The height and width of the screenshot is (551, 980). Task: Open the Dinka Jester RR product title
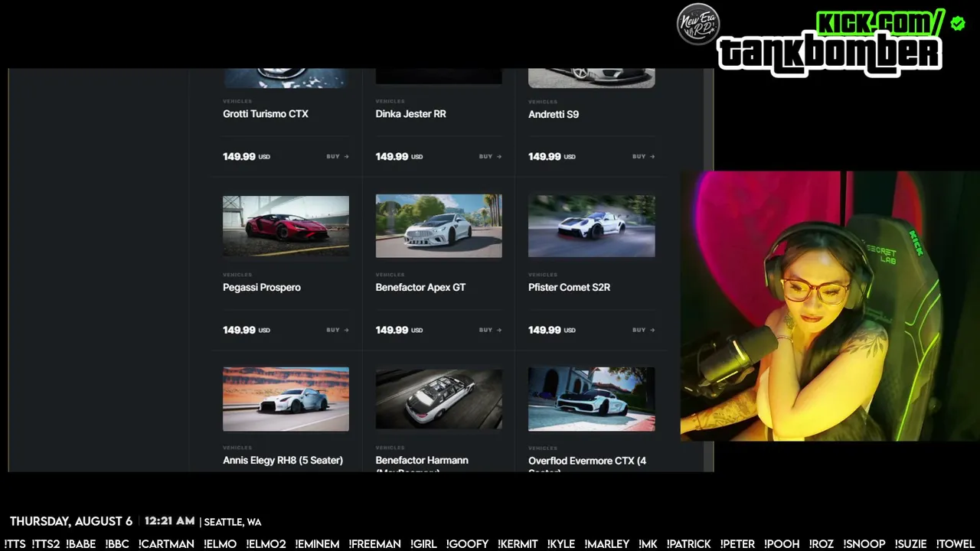tap(411, 114)
